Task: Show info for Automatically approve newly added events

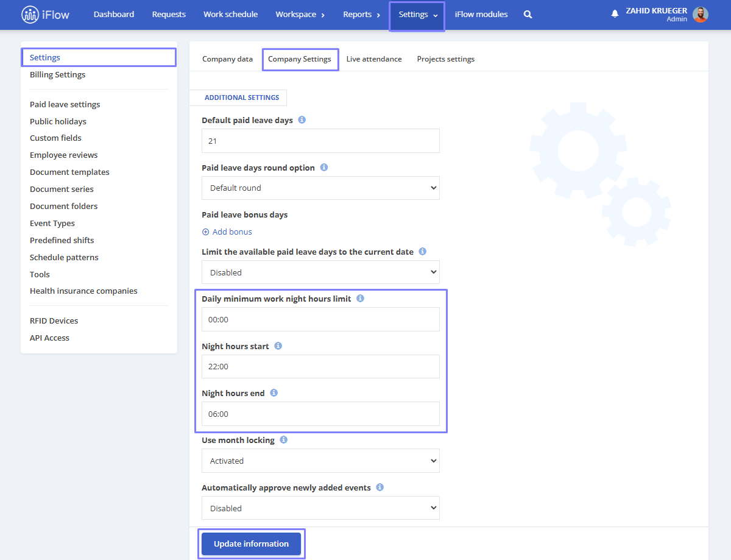Action: click(380, 487)
